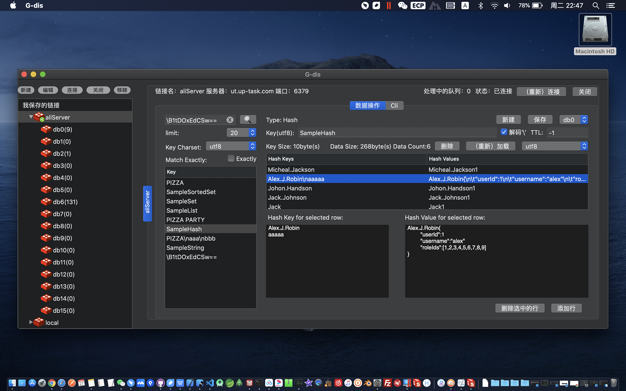626x391 pixels.
Task: Click the Key(utf8) field containing SampleHash
Action: pyautogui.click(x=397, y=133)
